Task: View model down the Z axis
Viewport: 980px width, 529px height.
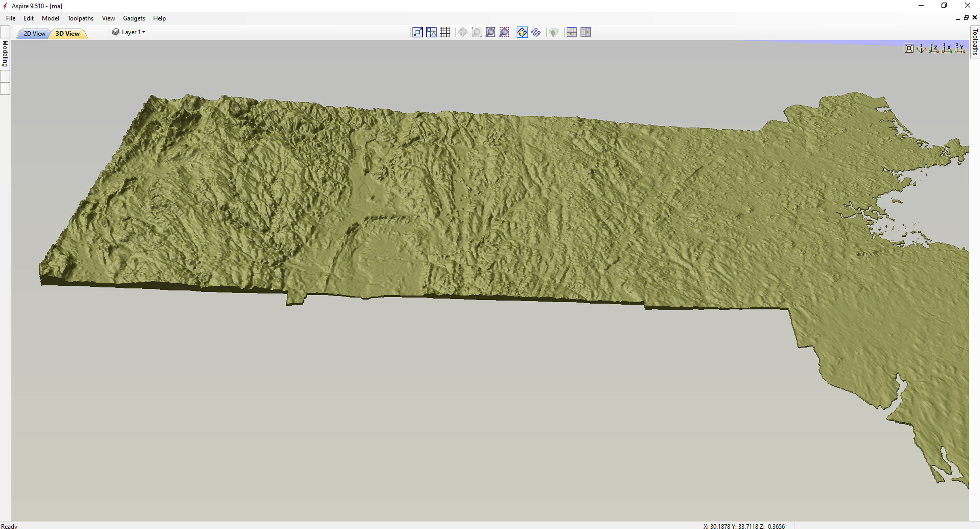Action: pos(934,48)
